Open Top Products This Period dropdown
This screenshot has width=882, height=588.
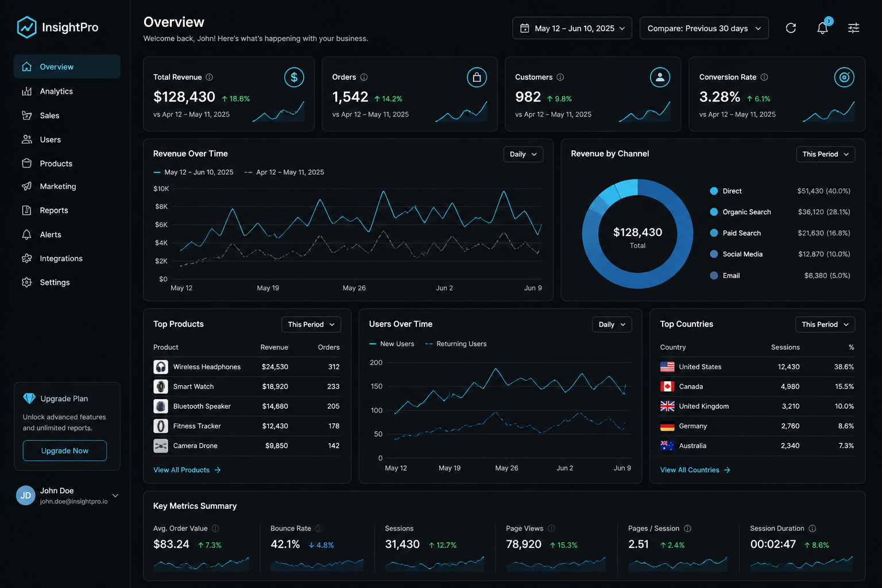[x=311, y=324]
